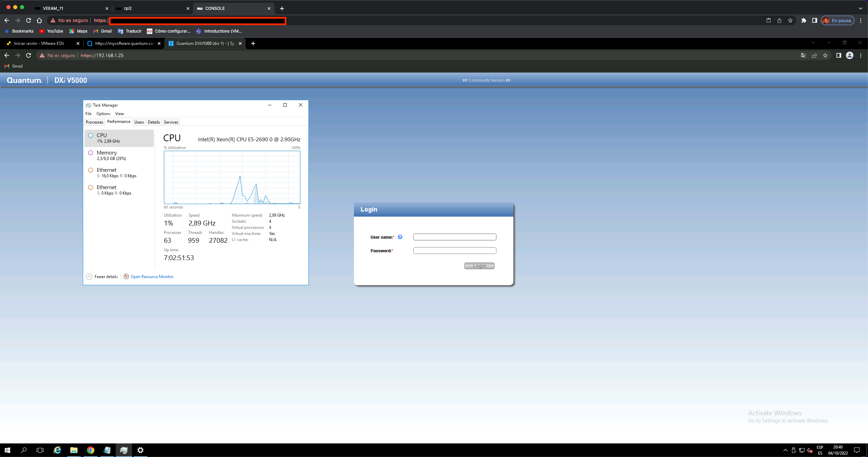868x457 pixels.
Task: Open the YouTube bookmark
Action: 51,31
